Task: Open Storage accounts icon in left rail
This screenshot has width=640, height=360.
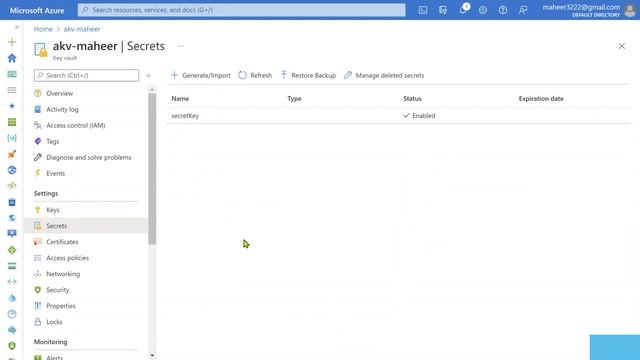Action: (x=12, y=266)
